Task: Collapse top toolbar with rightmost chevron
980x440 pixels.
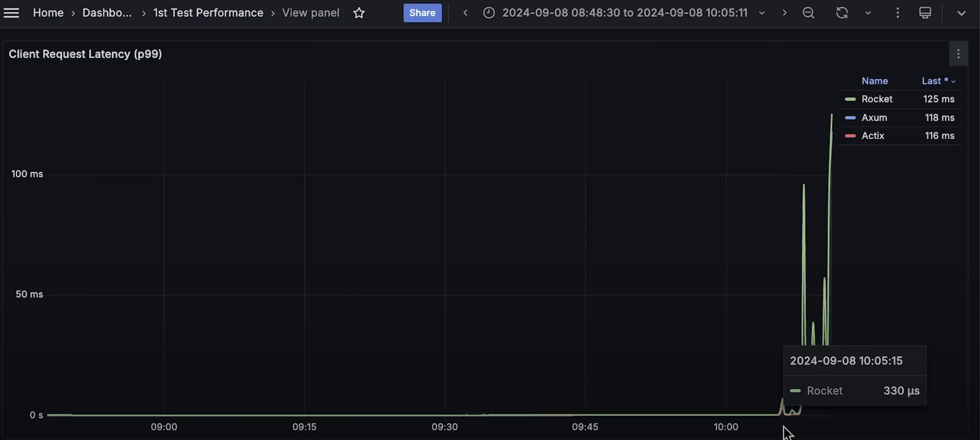Action: click(961, 13)
